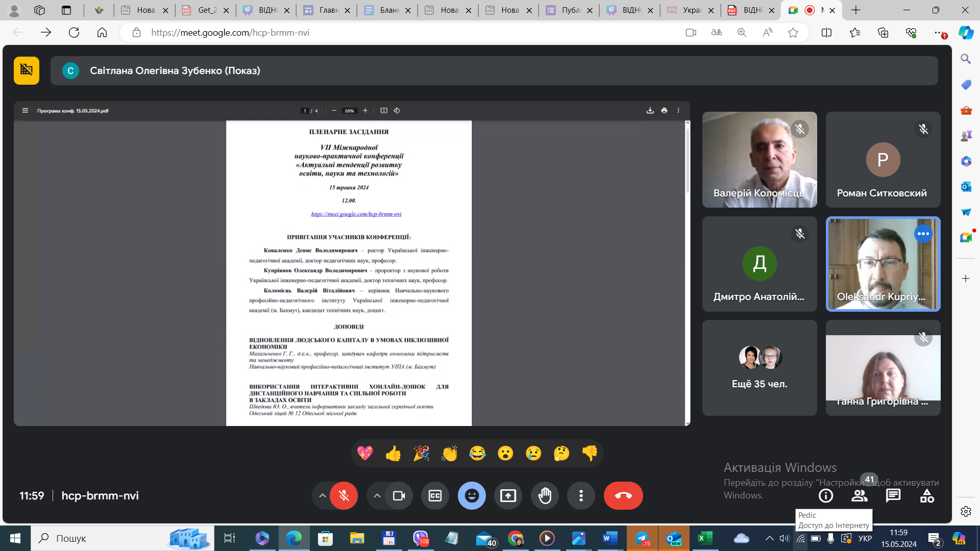Show the other 35 participants tile
The width and height of the screenshot is (980, 551).
pyautogui.click(x=759, y=368)
